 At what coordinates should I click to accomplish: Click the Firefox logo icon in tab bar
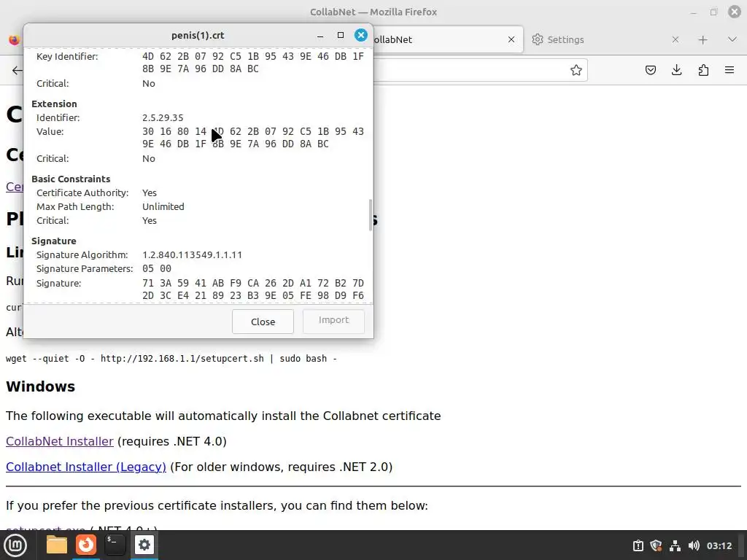click(15, 39)
